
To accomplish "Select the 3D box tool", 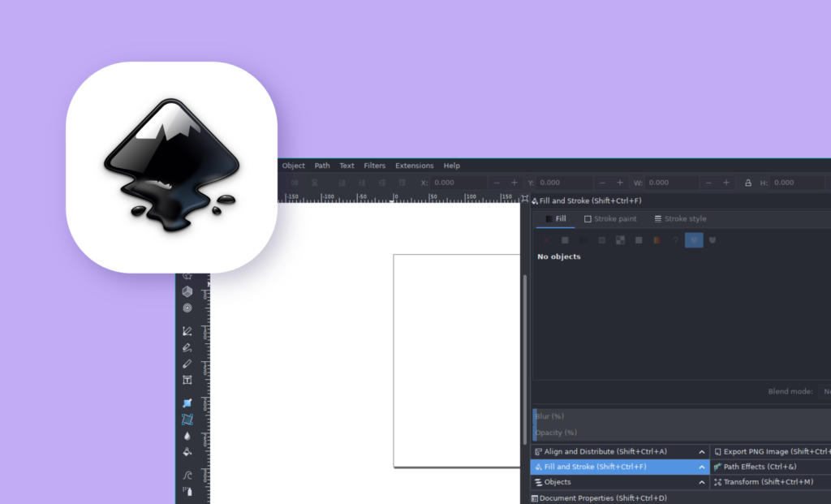I will click(x=187, y=291).
